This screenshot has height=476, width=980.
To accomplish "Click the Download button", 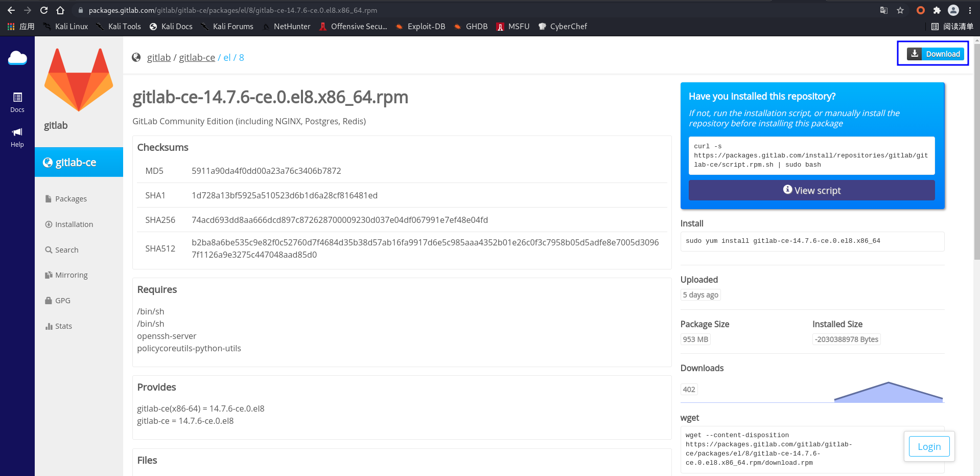I will [934, 53].
